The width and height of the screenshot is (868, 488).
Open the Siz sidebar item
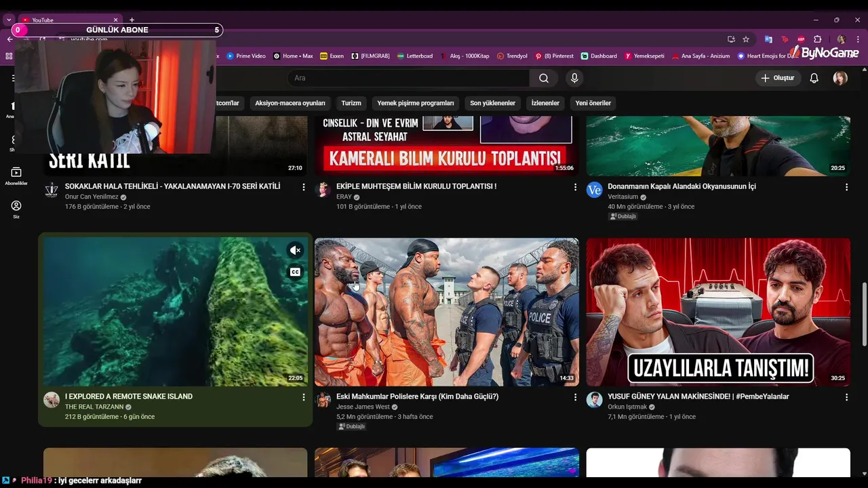pyautogui.click(x=16, y=209)
